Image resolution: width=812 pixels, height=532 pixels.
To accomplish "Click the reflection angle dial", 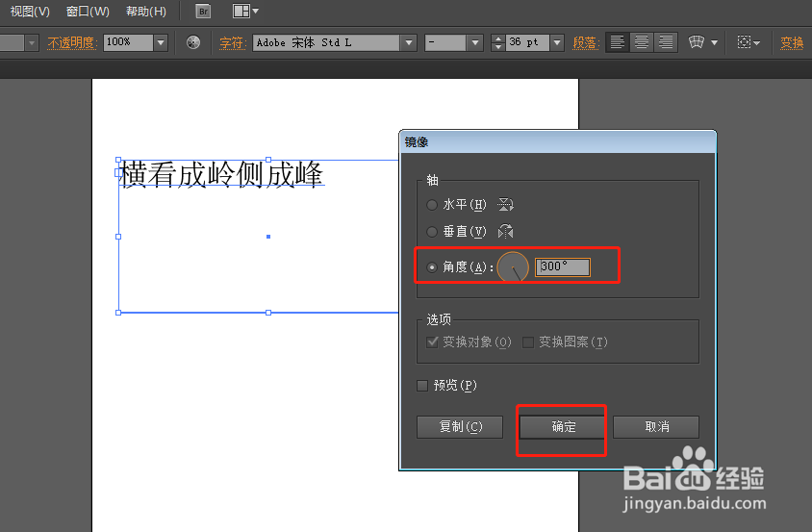I will pos(513,266).
